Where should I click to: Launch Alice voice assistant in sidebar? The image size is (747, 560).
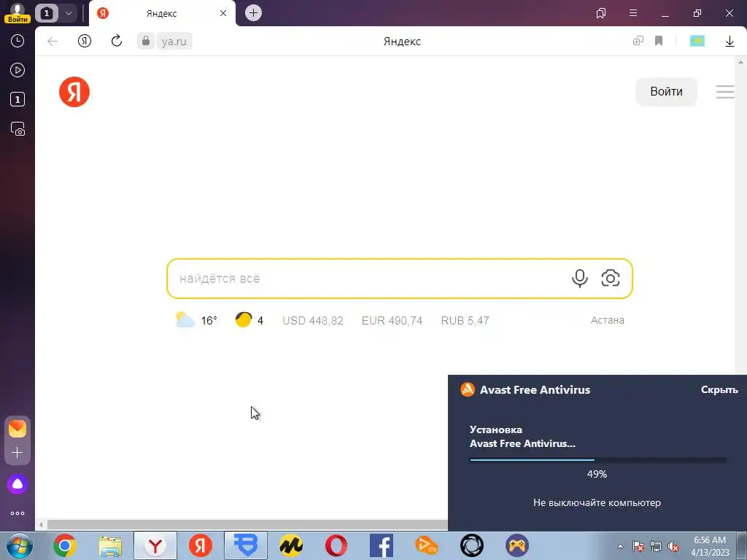click(18, 484)
